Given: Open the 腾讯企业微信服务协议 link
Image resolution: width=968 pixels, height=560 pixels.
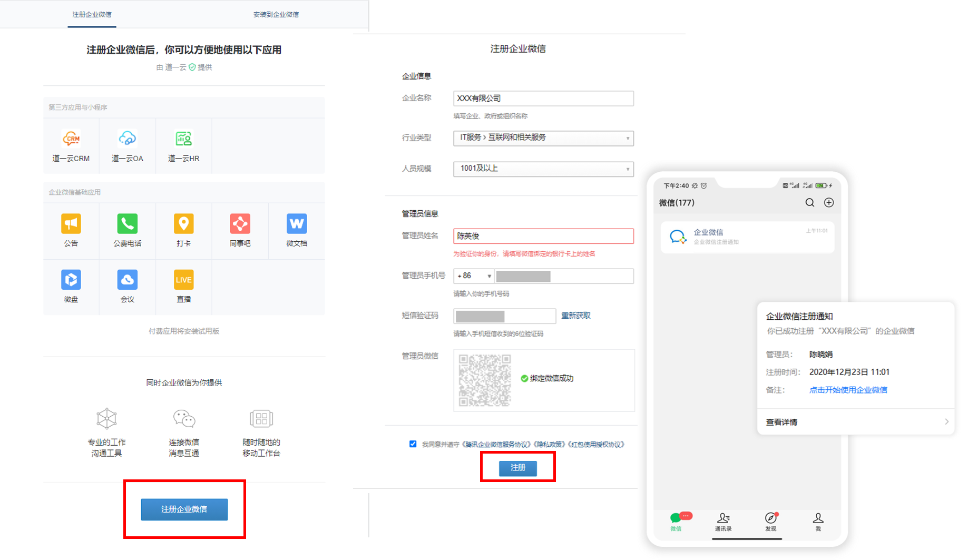Looking at the screenshot, I should pos(496,445).
